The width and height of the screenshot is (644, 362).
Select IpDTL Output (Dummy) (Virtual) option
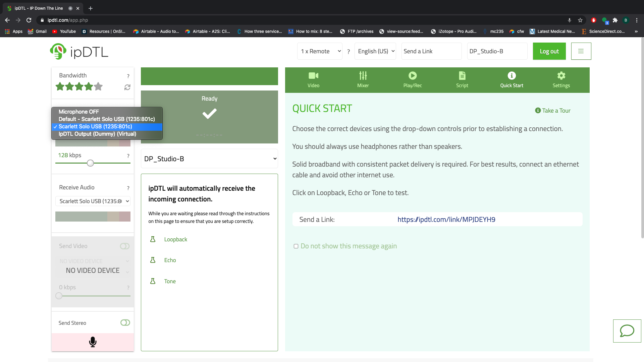(107, 134)
